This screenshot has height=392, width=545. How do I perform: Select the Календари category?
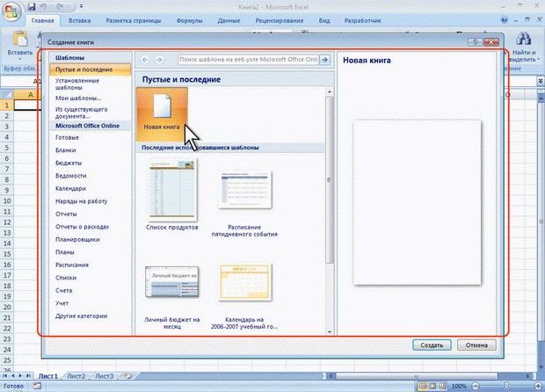tap(70, 189)
